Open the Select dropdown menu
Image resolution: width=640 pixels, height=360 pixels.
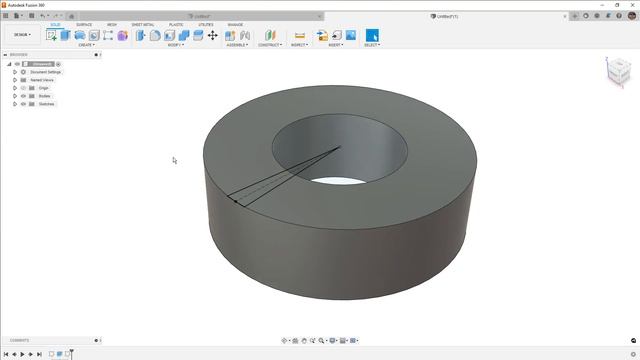click(372, 45)
